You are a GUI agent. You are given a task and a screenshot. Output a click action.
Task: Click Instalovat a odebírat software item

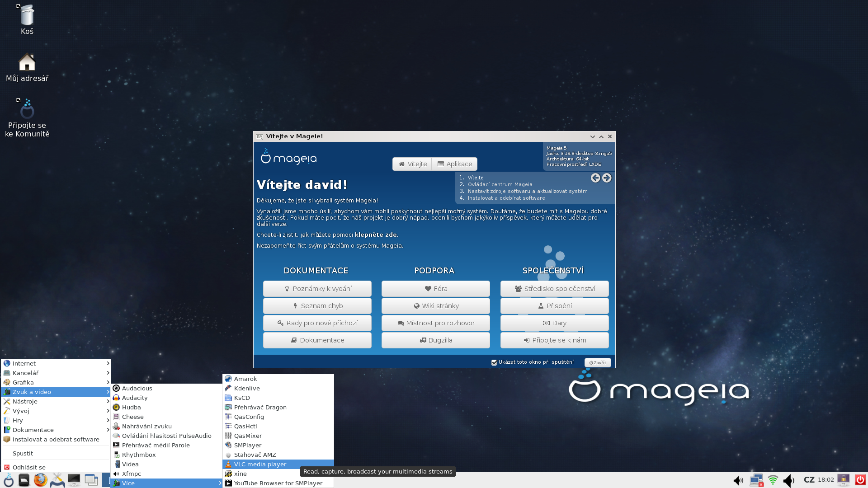(x=506, y=198)
